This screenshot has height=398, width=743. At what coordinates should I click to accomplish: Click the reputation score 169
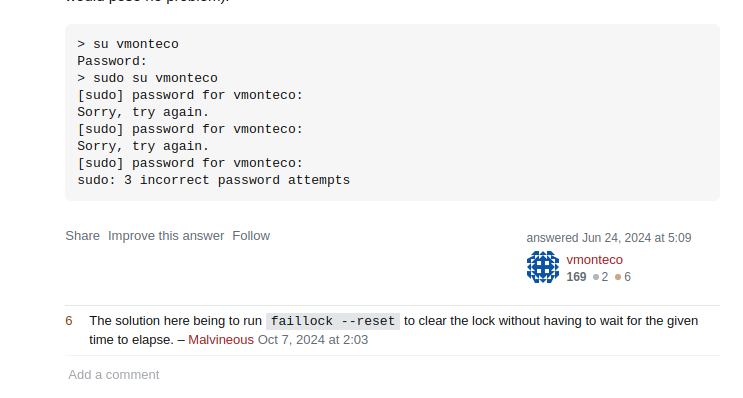click(x=576, y=277)
